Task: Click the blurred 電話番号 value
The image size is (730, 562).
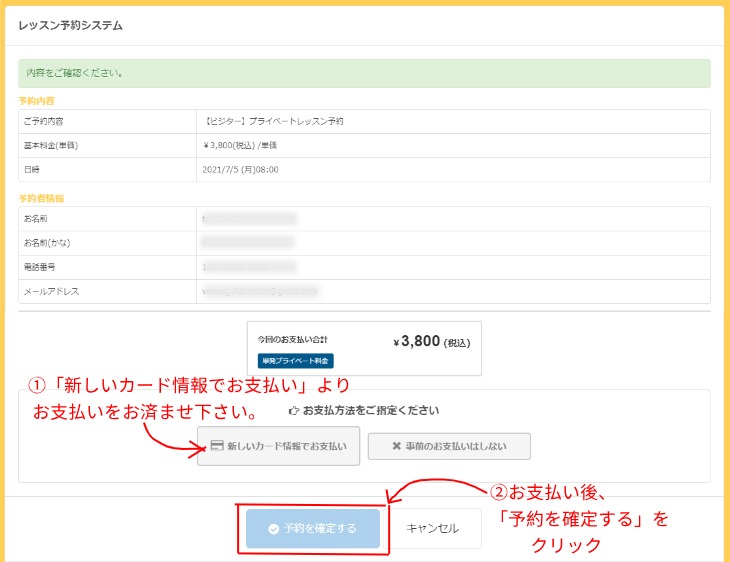Action: 249,267
